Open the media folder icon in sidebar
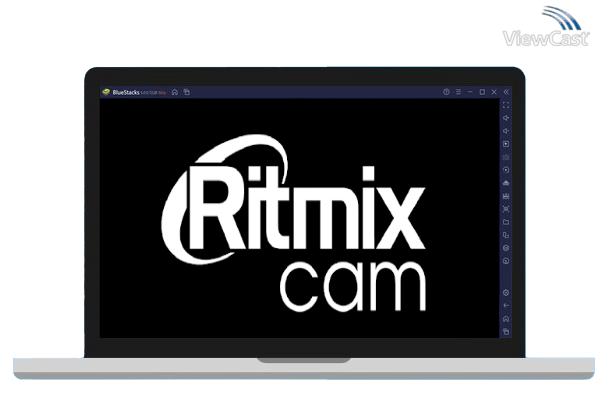This screenshot has height=414, width=602. tap(506, 222)
